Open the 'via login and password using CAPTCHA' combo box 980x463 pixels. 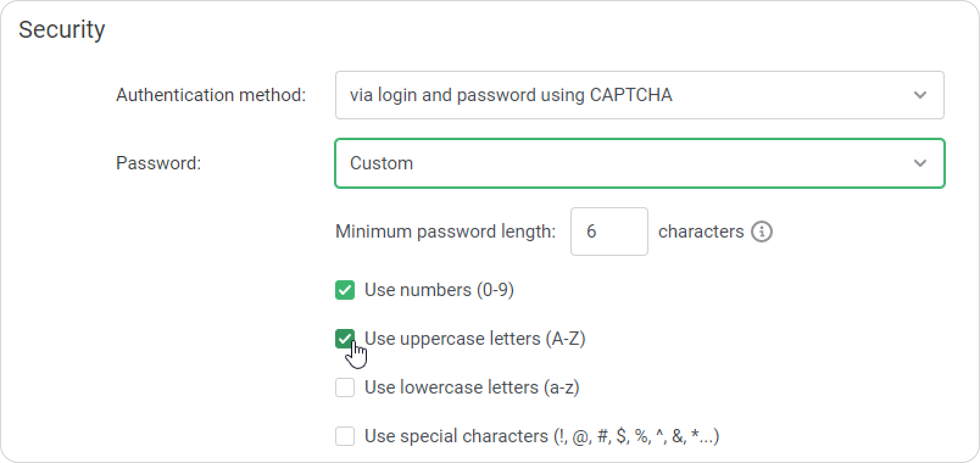[x=639, y=95]
